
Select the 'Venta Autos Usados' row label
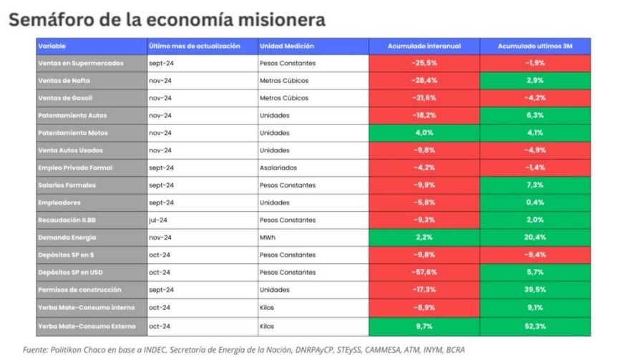71,150
